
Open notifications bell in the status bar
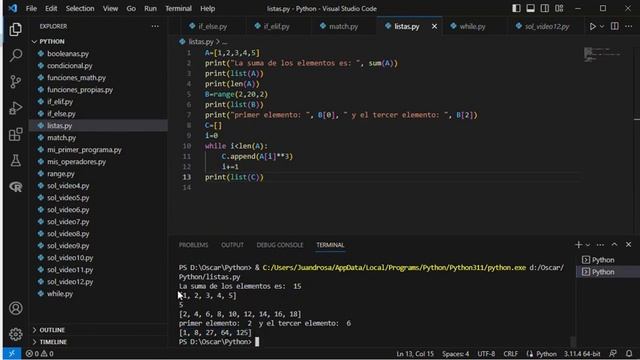point(629,353)
